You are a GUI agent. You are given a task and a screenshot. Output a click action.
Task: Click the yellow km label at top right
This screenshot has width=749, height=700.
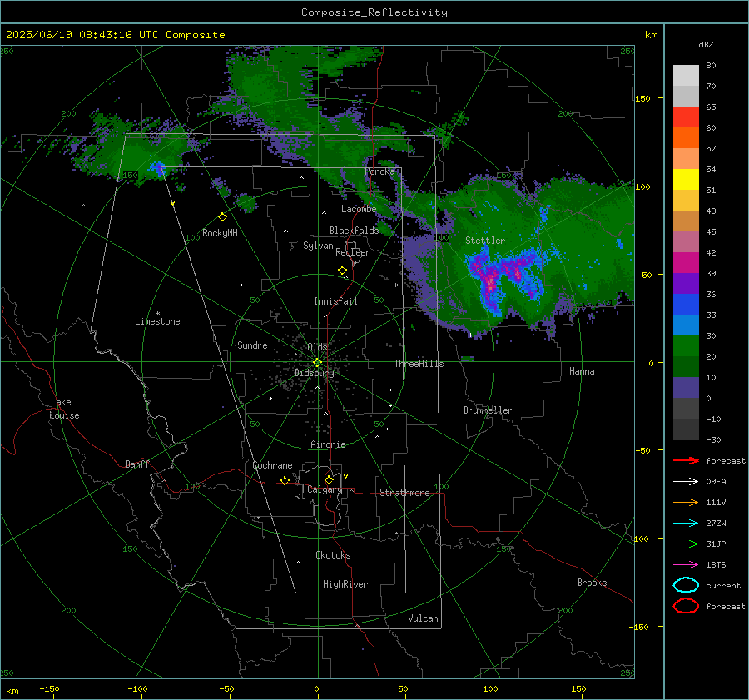click(x=651, y=35)
